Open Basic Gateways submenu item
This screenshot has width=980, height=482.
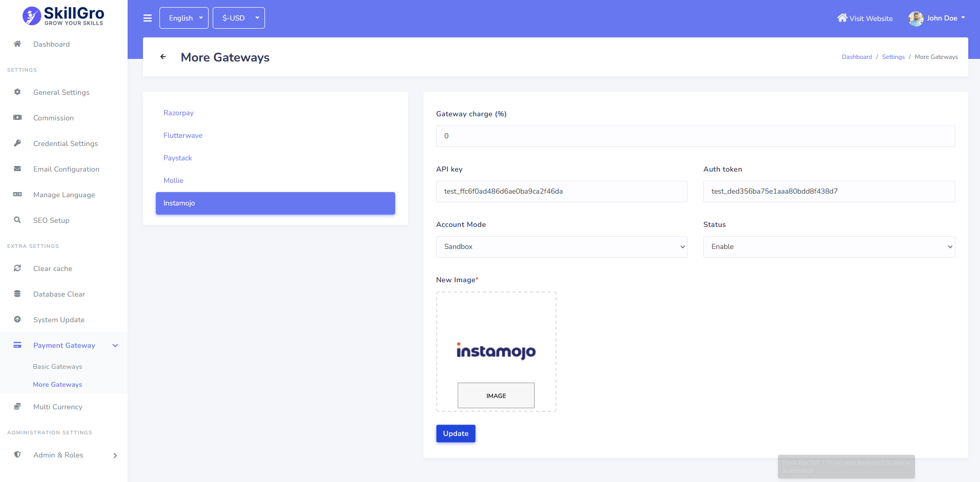pos(57,367)
